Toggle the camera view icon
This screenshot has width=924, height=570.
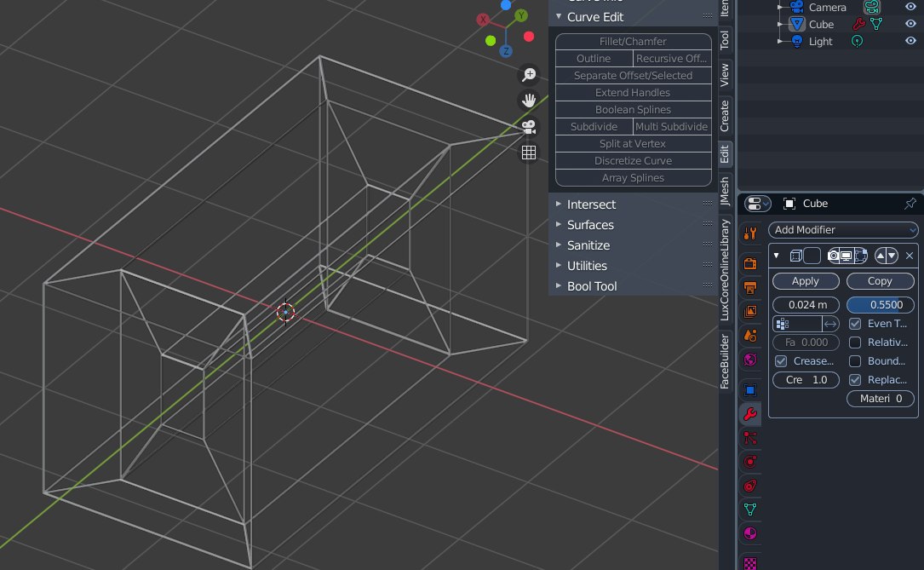point(529,127)
